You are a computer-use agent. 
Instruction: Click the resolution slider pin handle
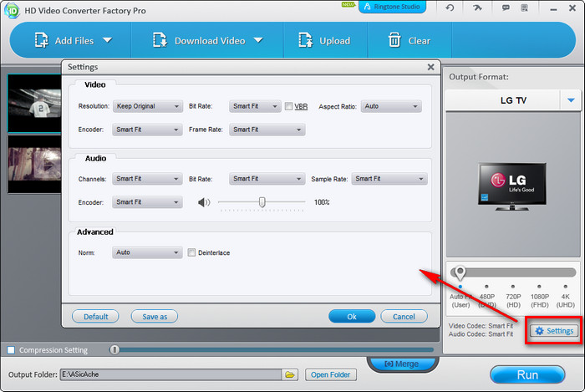460,273
